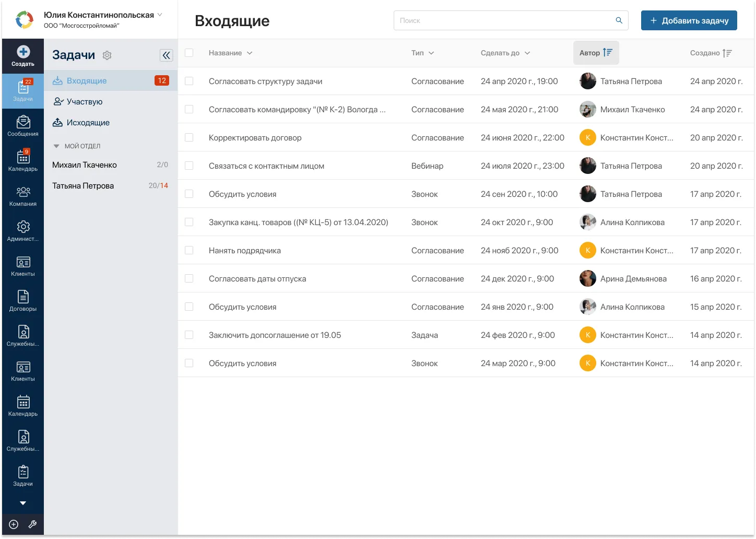The image size is (756, 539).
Task: Click Алина Колпикова avatar on Закупка row
Action: [x=588, y=222]
